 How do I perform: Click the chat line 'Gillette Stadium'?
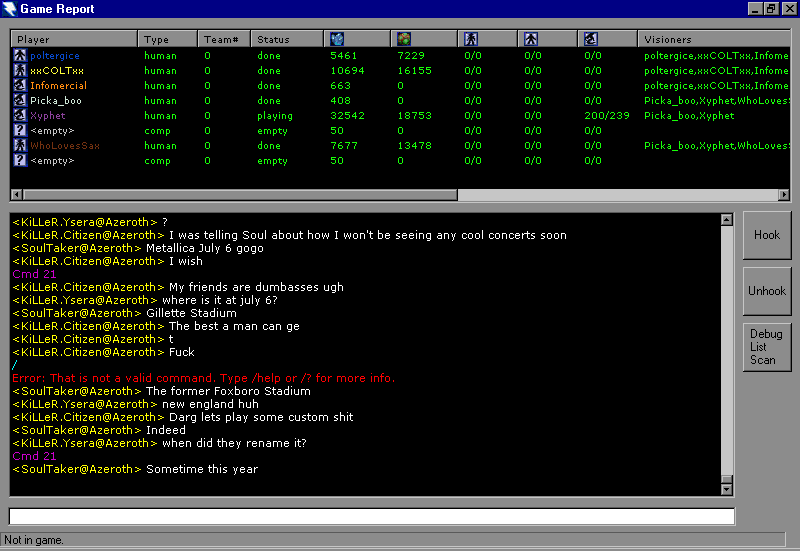191,313
